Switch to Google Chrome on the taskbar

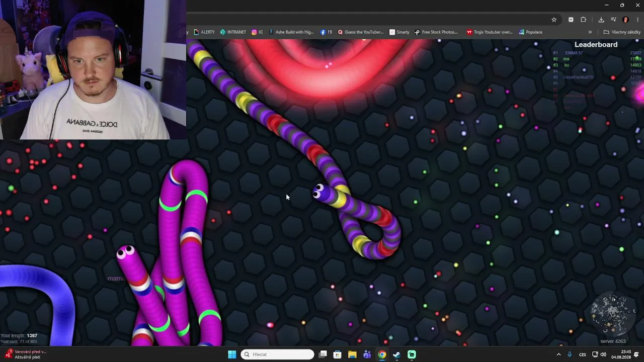point(382,354)
